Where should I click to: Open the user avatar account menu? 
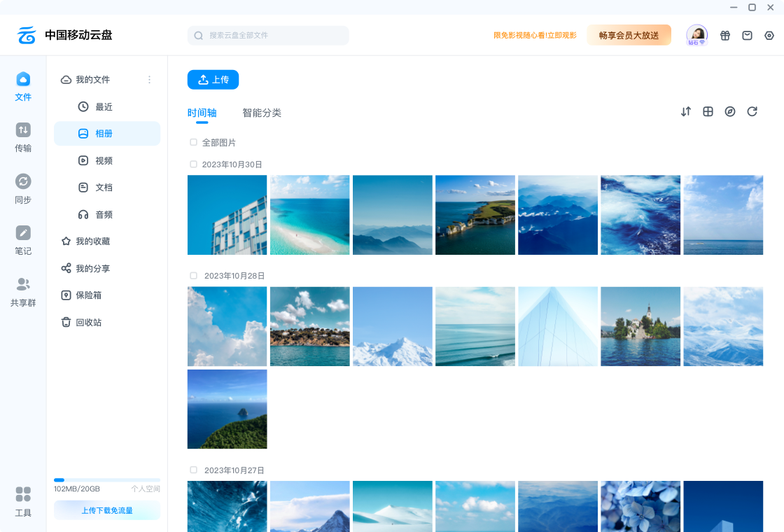pyautogui.click(x=696, y=35)
